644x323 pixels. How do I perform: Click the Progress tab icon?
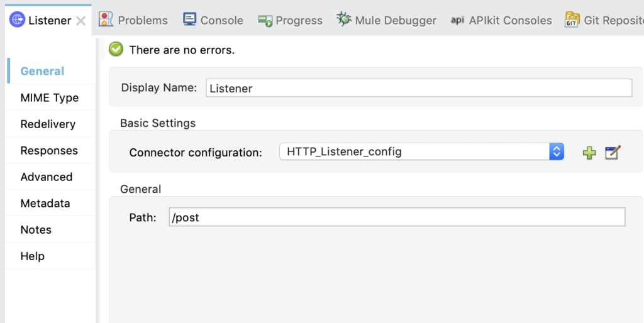click(265, 20)
